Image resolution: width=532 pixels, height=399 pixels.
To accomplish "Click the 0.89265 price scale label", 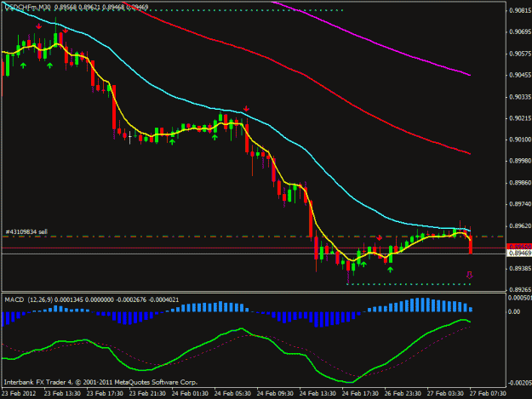I will (x=520, y=290).
